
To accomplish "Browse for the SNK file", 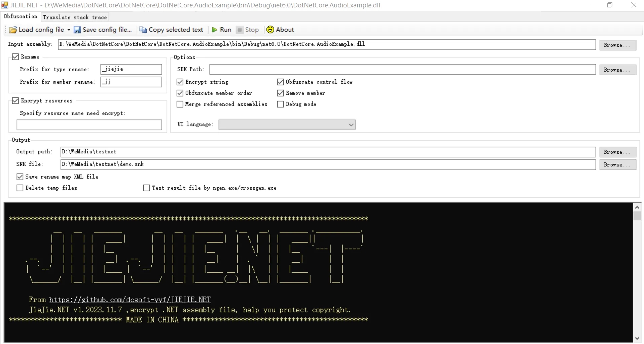I will click(x=618, y=165).
